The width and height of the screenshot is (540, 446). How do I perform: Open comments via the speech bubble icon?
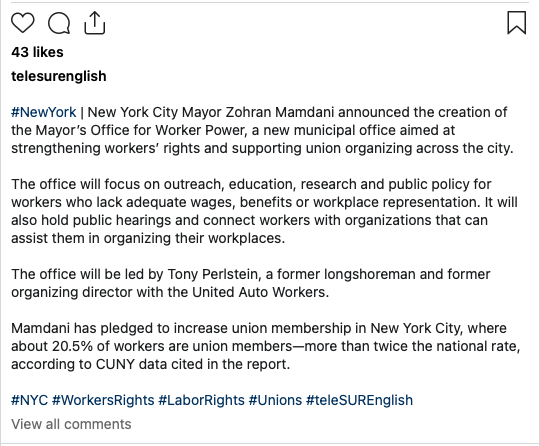coord(59,23)
